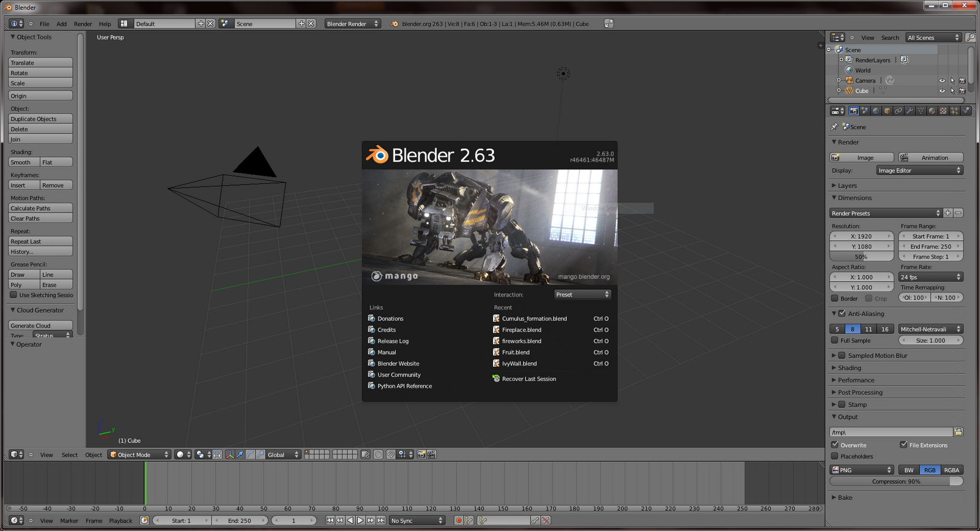
Task: Click the 3D manipulator toggle icon
Action: click(230, 454)
